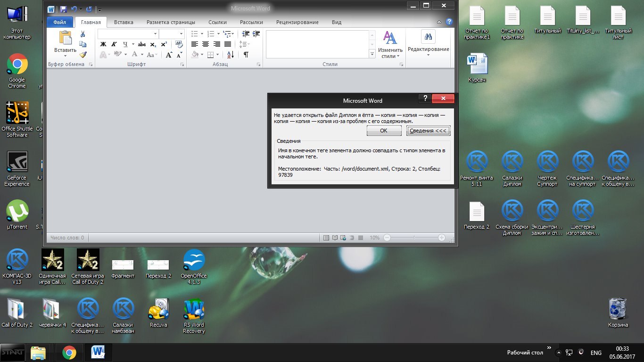Zoom in with the plus button
This screenshot has height=362, width=644.
441,238
